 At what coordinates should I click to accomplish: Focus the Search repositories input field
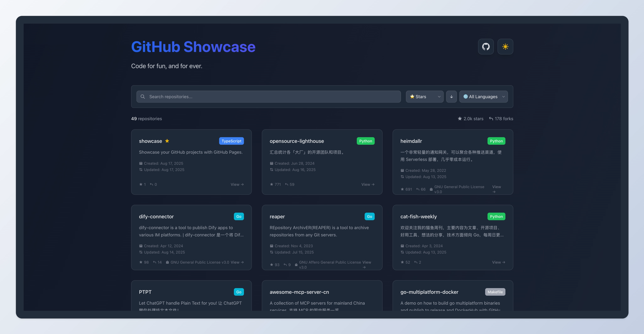point(268,97)
